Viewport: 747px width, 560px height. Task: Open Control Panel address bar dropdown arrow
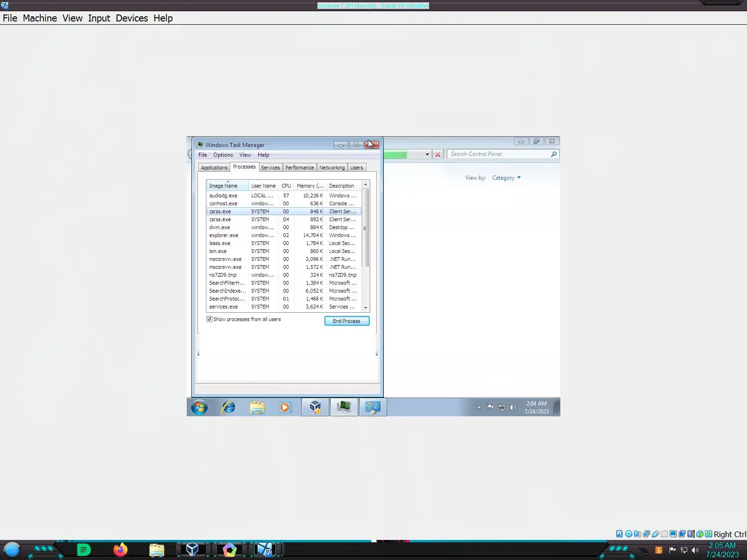pyautogui.click(x=427, y=154)
